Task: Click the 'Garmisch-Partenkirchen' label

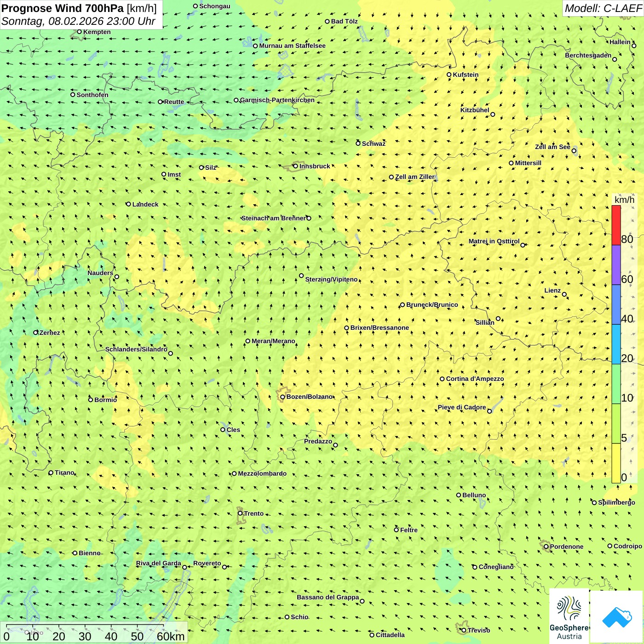Action: pos(277,100)
